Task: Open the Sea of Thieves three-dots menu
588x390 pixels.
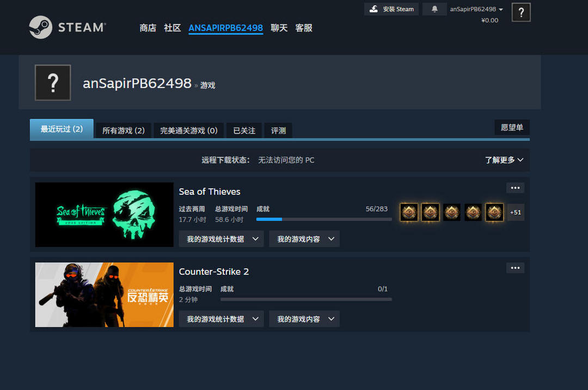Action: pos(515,188)
